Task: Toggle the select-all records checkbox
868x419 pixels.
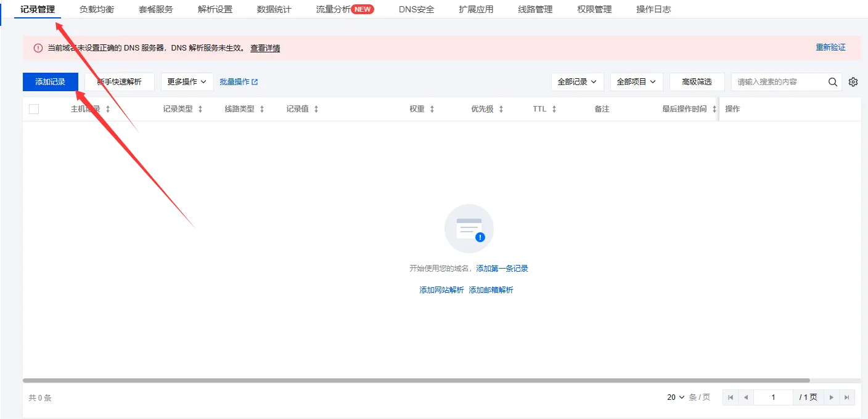Action: tap(34, 109)
